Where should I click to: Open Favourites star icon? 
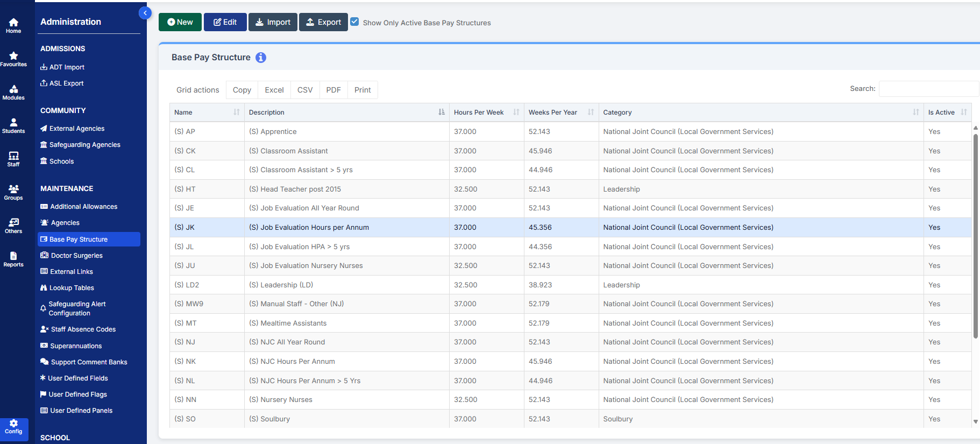click(13, 59)
